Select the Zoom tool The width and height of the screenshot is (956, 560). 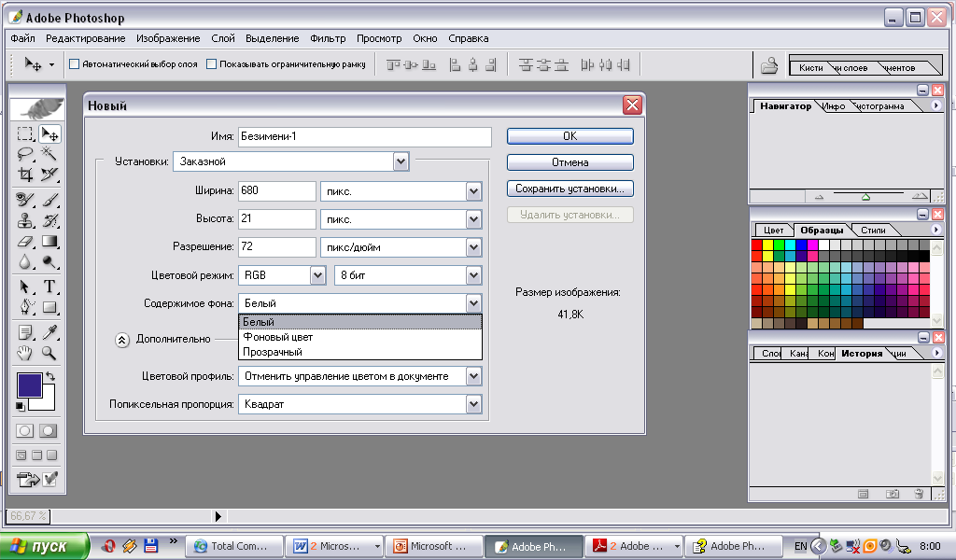[x=49, y=353]
